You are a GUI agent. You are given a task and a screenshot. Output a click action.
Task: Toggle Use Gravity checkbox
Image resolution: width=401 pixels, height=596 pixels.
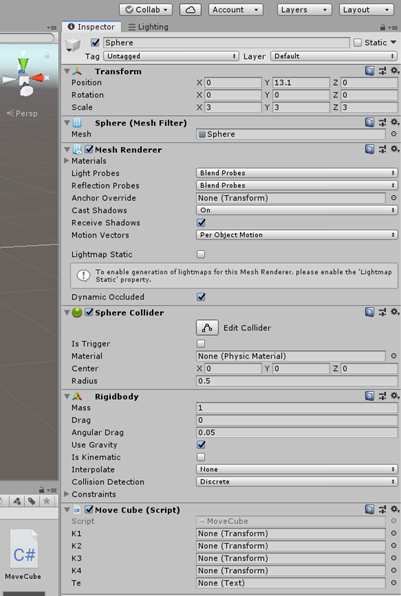[x=201, y=444]
